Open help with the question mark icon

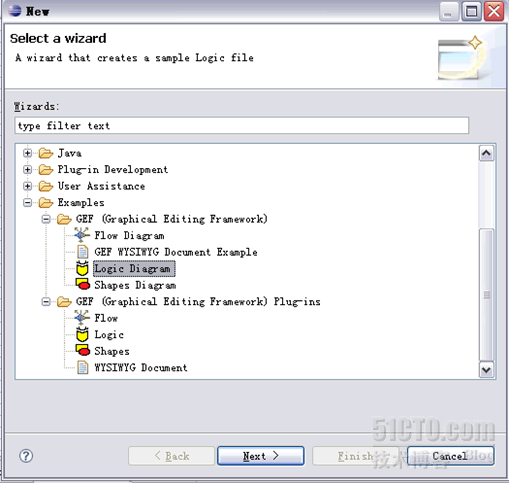point(26,456)
